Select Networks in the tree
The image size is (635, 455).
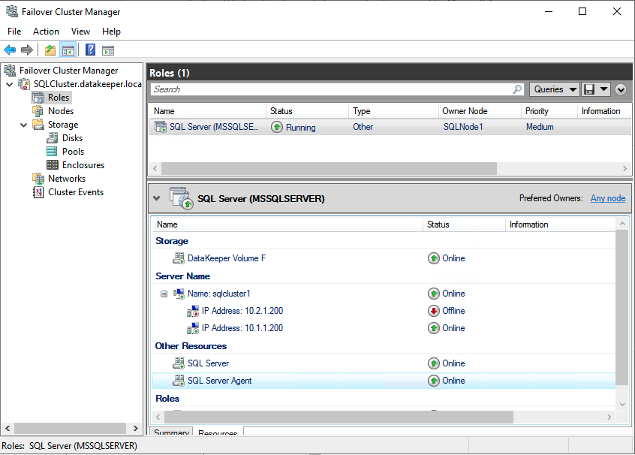(x=67, y=179)
